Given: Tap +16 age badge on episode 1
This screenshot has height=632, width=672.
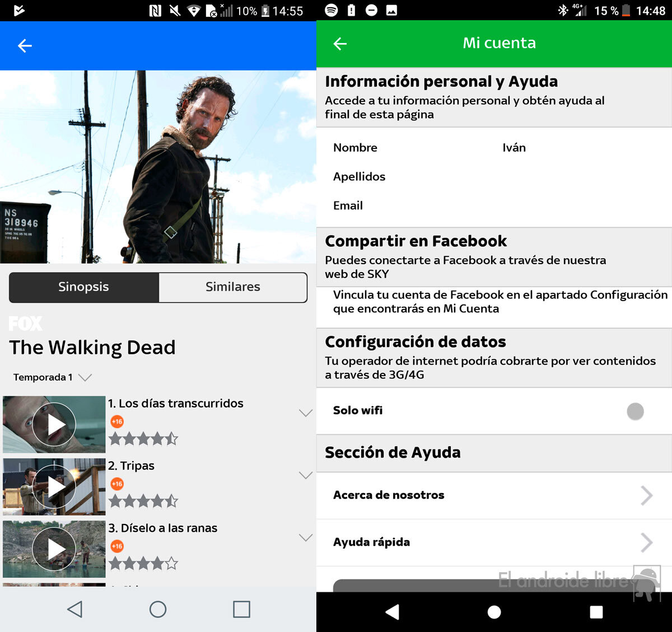Looking at the screenshot, I should (117, 422).
